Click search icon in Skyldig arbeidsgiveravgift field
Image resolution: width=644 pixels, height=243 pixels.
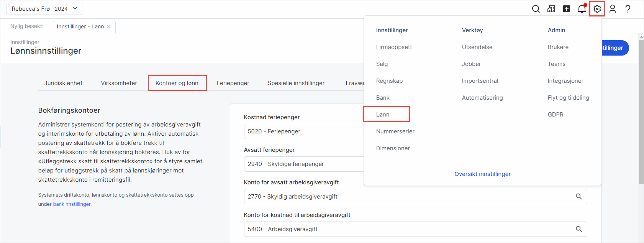coord(578,197)
